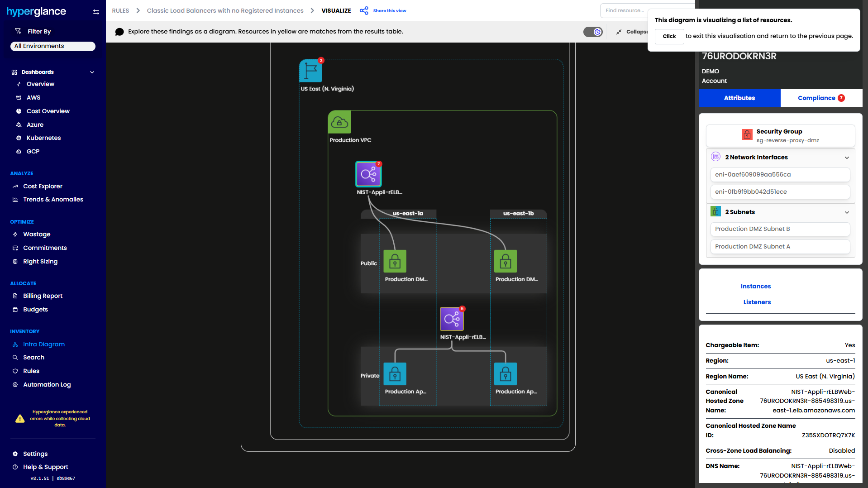Collapse the Dashboards menu group
The height and width of the screenshot is (488, 868).
click(x=92, y=72)
